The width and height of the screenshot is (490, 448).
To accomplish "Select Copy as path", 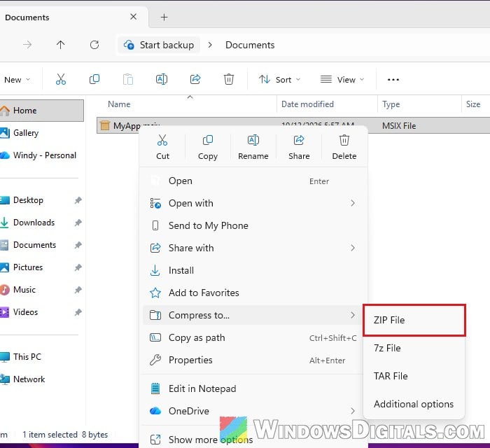I will pyautogui.click(x=253, y=337).
